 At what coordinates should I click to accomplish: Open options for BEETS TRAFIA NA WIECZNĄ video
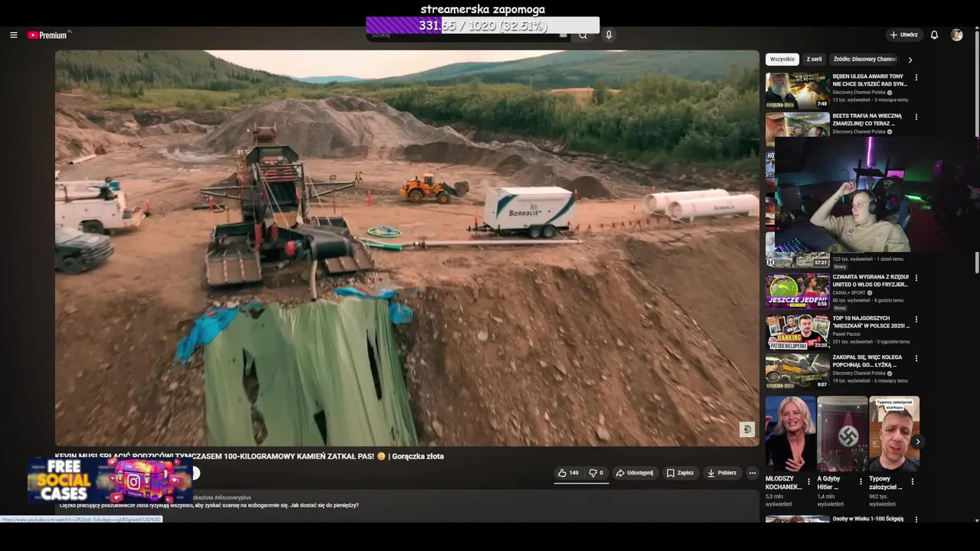click(x=916, y=117)
